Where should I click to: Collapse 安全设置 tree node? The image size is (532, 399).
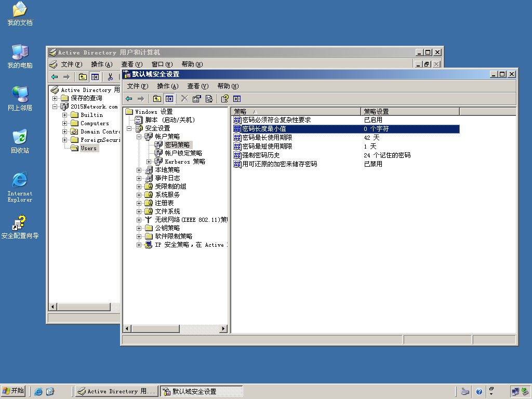pos(129,128)
